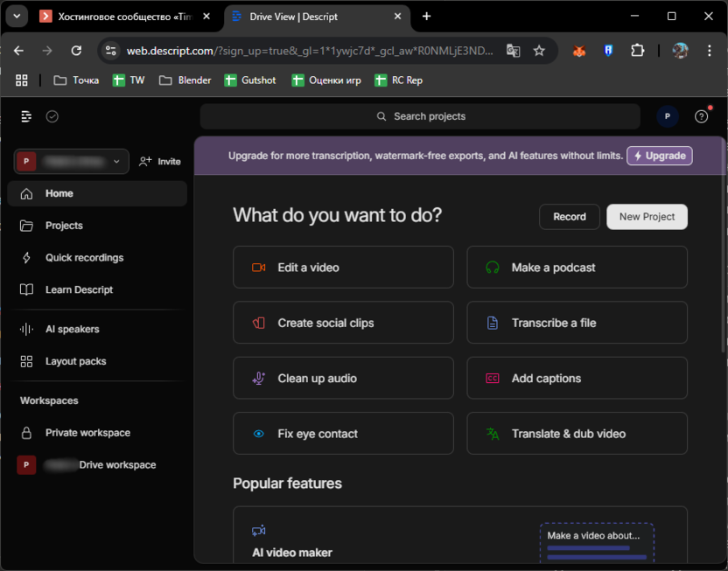The width and height of the screenshot is (728, 571).
Task: Click the translate page icon in address bar
Action: point(513,51)
